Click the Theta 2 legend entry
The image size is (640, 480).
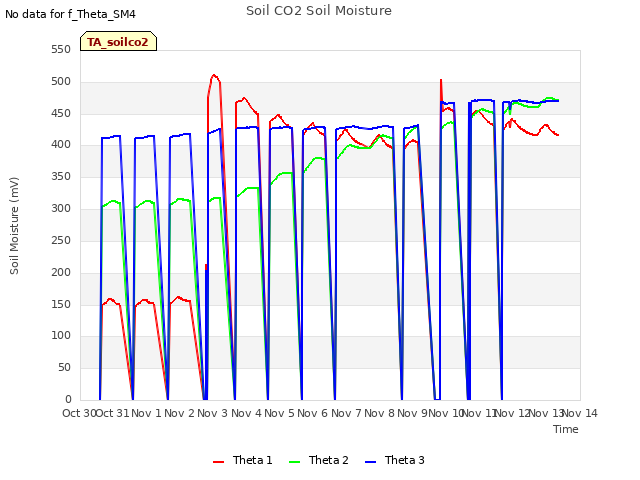319,460
